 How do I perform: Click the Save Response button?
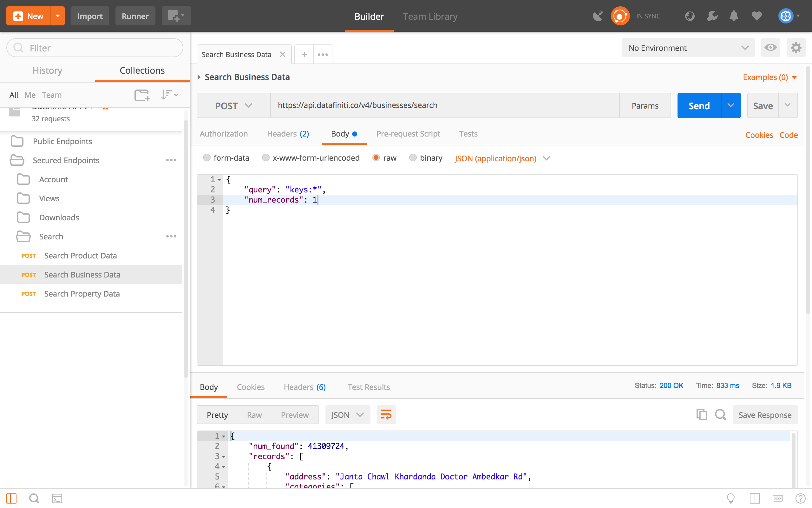point(765,415)
